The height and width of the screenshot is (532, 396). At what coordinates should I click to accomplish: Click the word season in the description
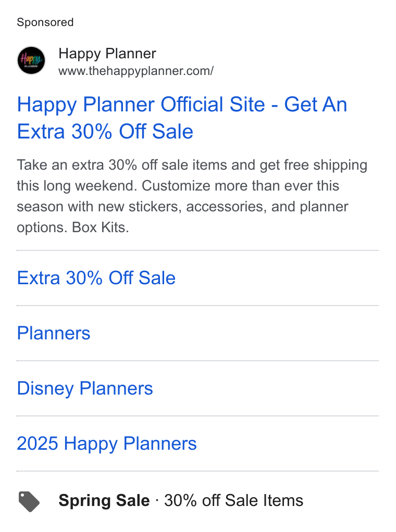click(40, 207)
